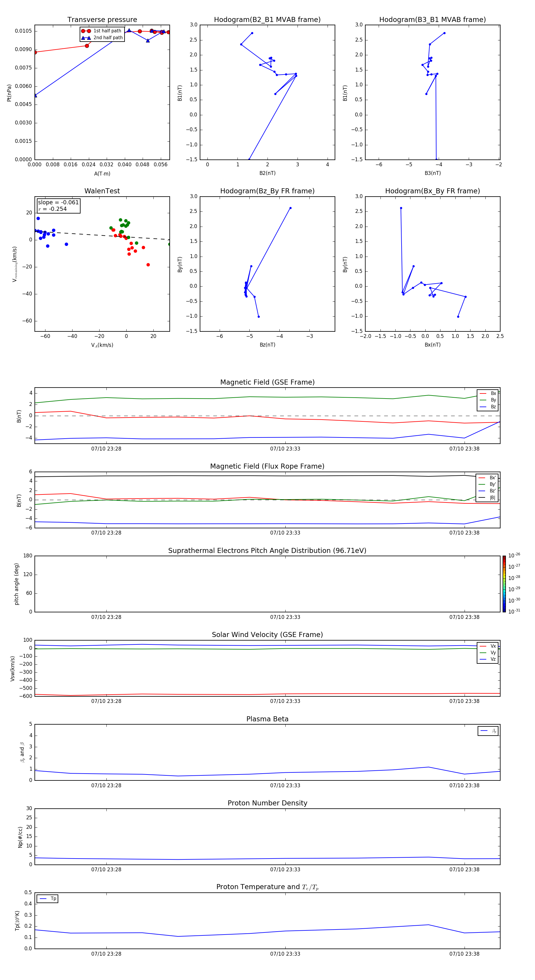Click the 'Proton Temperature and Te/Tp' title
Image resolution: width=535 pixels, height=980 pixels.
[x=267, y=887]
